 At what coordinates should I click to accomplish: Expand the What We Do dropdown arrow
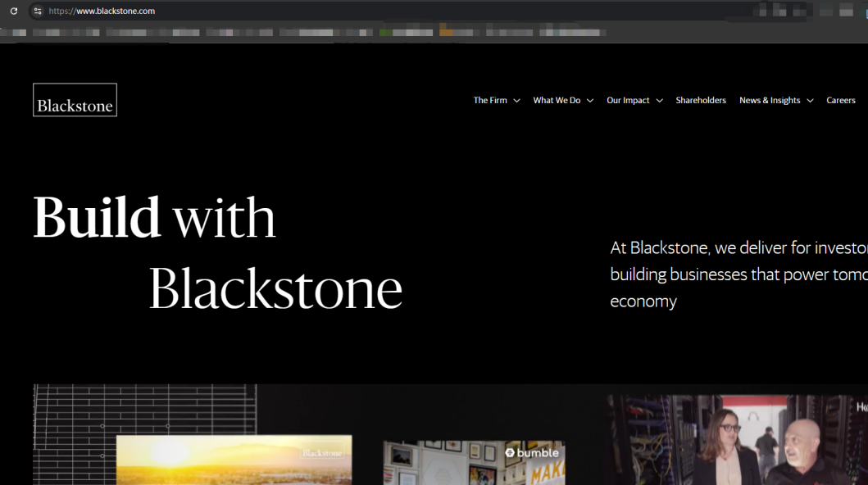[589, 101]
